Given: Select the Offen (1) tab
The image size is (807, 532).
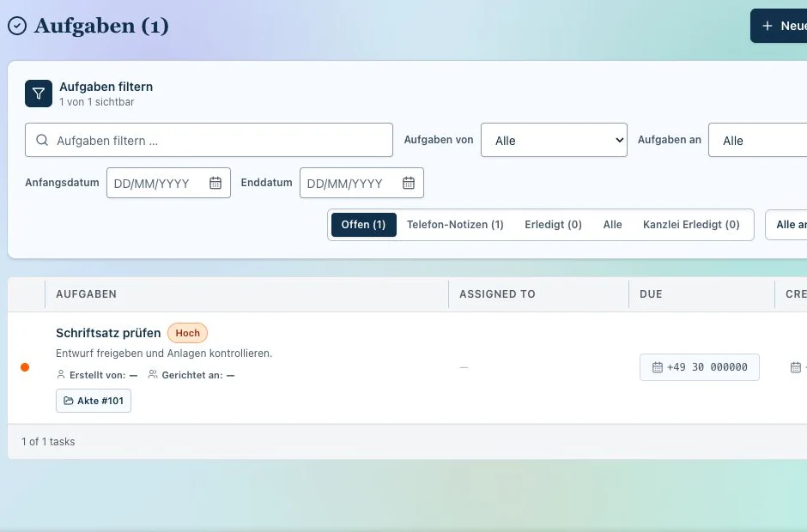Looking at the screenshot, I should 363,225.
